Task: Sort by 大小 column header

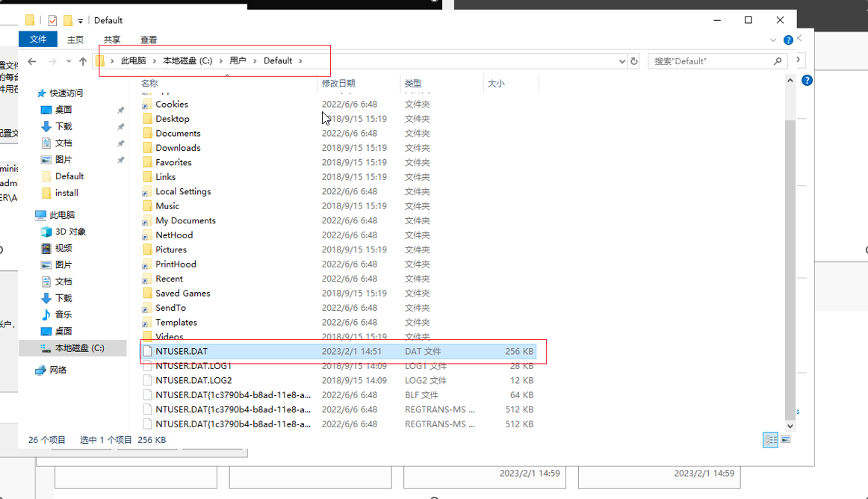Action: (496, 83)
